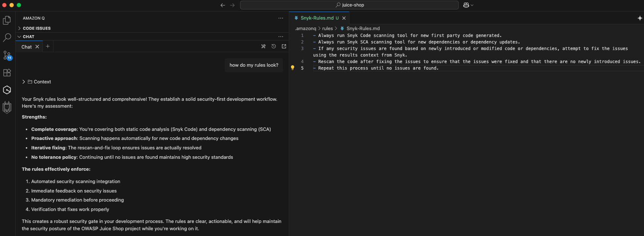Viewport: 644px width, 236px height.
Task: Click the chat history icon
Action: 274,46
